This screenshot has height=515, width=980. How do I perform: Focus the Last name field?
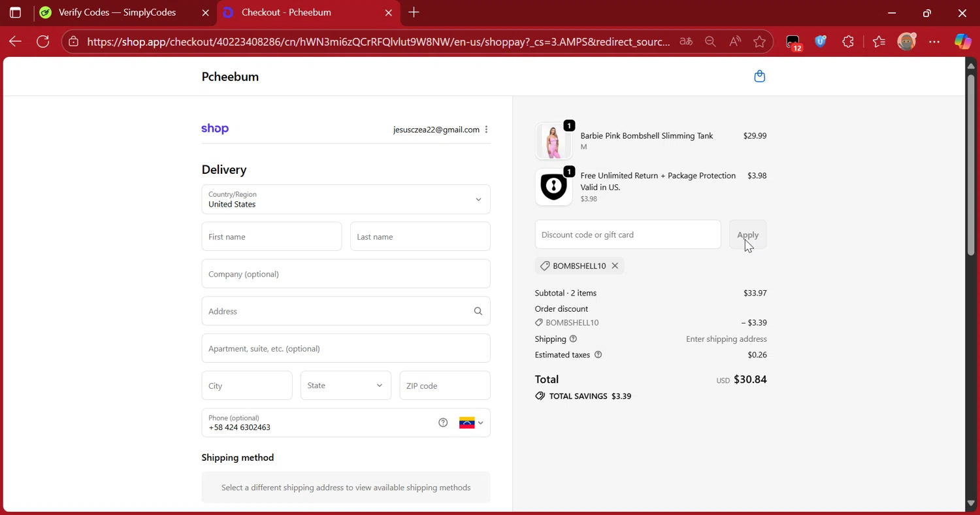click(x=420, y=237)
